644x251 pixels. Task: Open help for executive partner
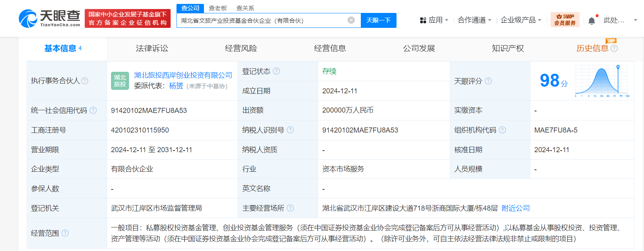pos(84,81)
